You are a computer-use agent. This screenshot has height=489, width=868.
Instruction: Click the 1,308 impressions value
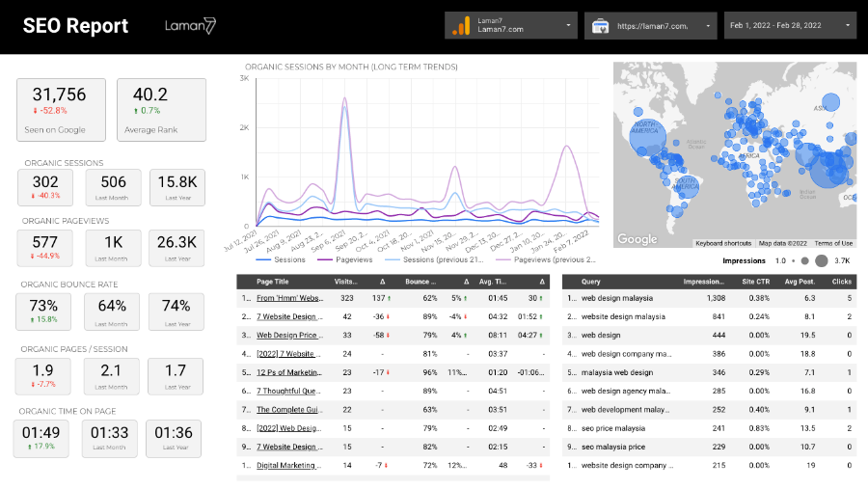[x=716, y=298]
